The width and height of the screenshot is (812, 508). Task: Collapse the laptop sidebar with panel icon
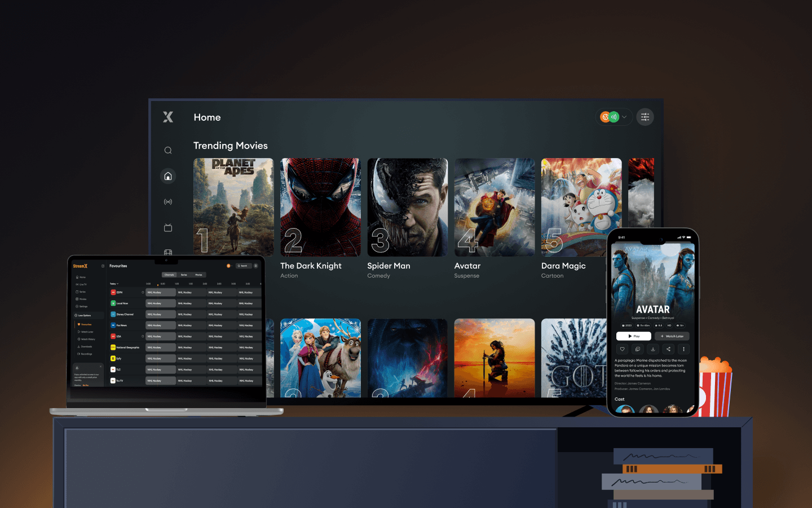coord(103,266)
